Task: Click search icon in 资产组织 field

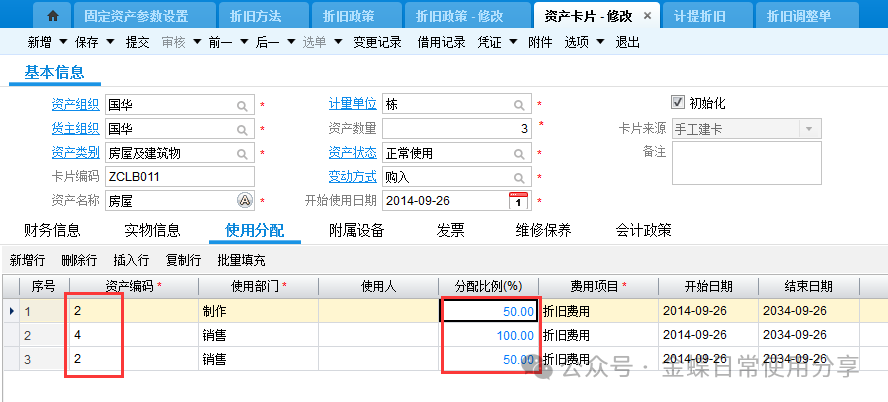Action: click(243, 105)
